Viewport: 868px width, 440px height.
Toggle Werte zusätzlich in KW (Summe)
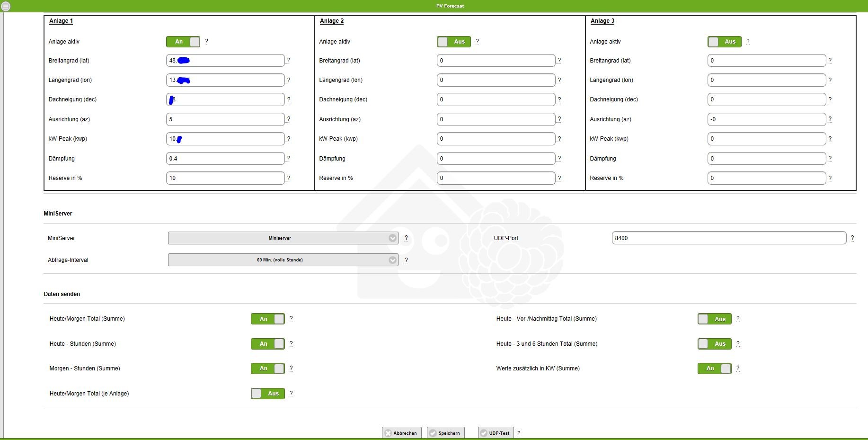coord(714,368)
